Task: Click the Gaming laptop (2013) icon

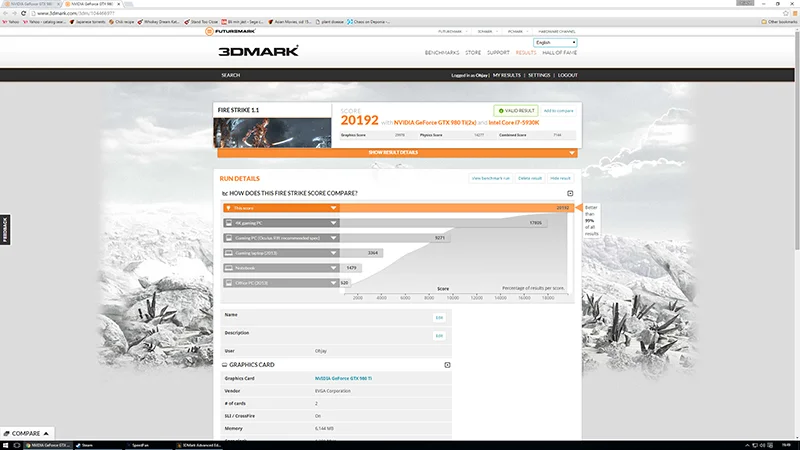Action: click(229, 253)
